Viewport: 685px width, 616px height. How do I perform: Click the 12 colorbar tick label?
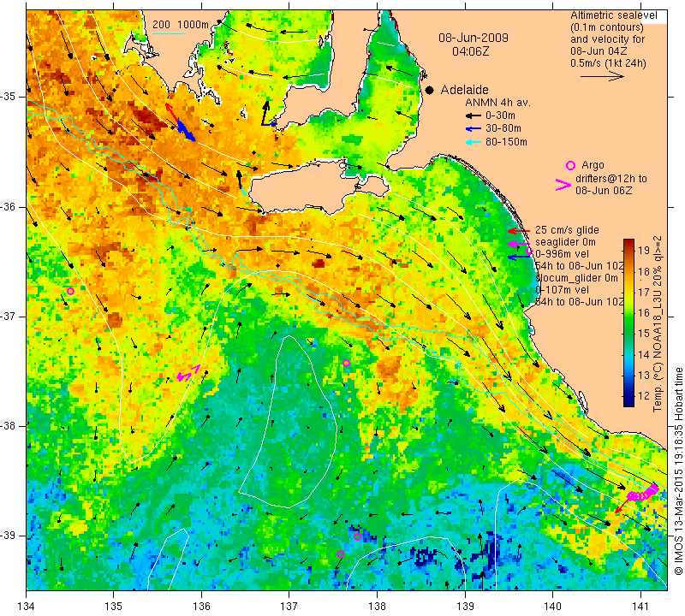[644, 396]
